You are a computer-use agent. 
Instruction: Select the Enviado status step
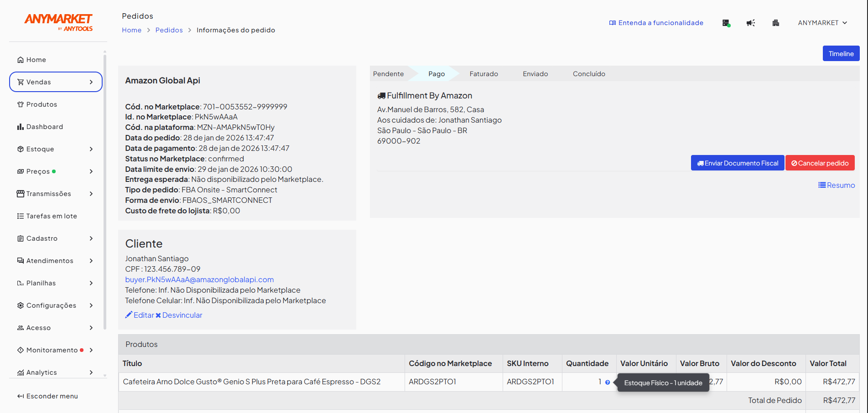tap(535, 74)
